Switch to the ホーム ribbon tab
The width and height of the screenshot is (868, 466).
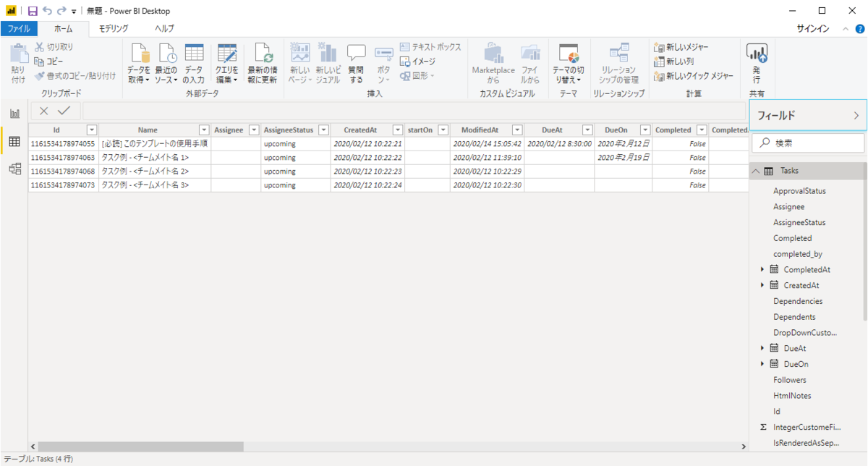[x=63, y=29]
